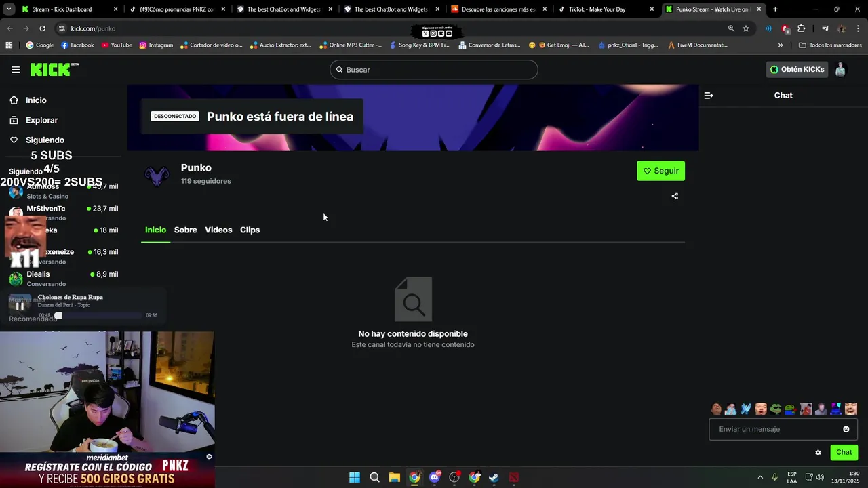The height and width of the screenshot is (488, 868).
Task: Open the browser zoom magnifier icon
Action: pos(731,28)
